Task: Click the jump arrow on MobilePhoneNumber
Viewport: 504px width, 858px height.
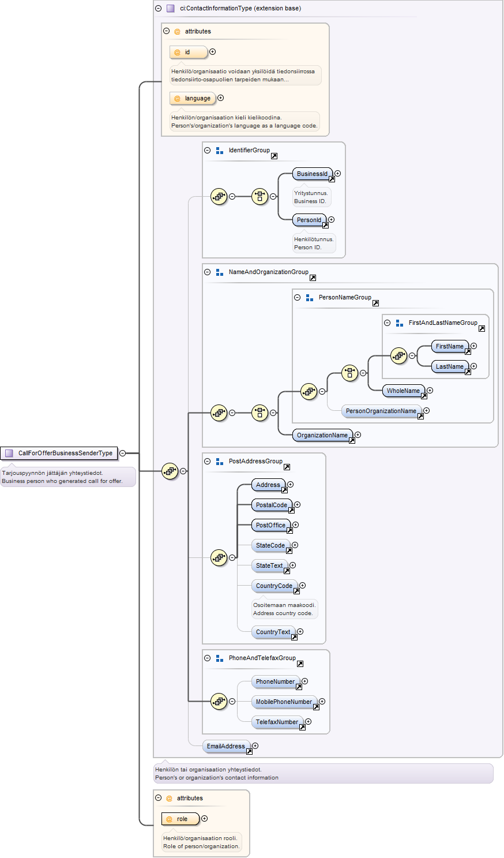Action: [315, 707]
